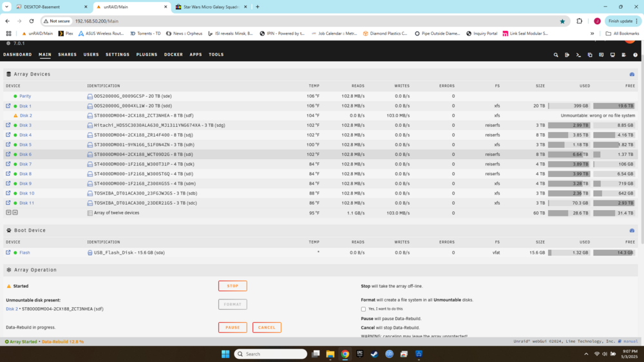Click the Disk 2 drive identification icon
This screenshot has height=362, width=644.
point(90,115)
